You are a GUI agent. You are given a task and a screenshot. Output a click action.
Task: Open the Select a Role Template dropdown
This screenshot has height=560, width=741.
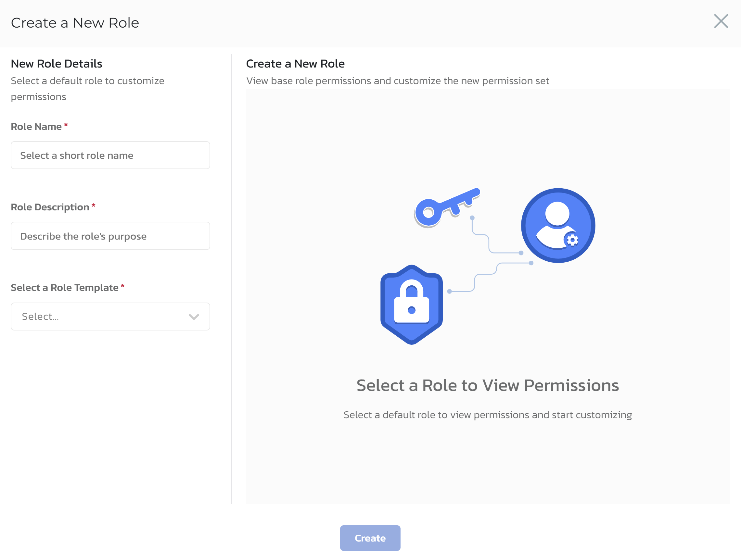110,316
